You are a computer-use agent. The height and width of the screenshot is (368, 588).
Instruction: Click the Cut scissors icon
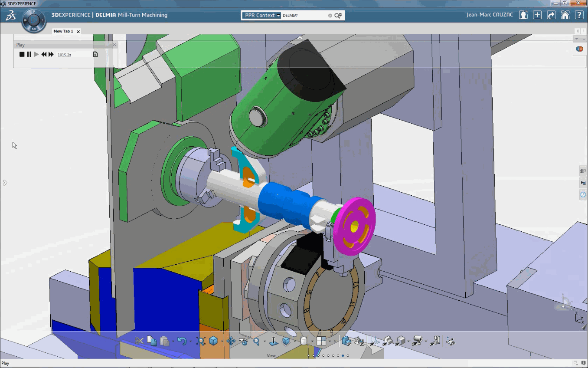139,341
